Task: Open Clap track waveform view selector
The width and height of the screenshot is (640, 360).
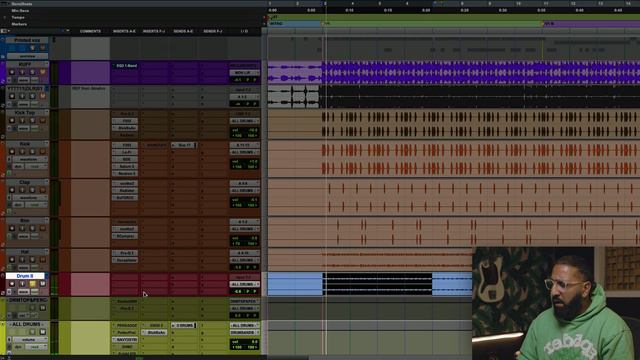Action: [x=31, y=198]
